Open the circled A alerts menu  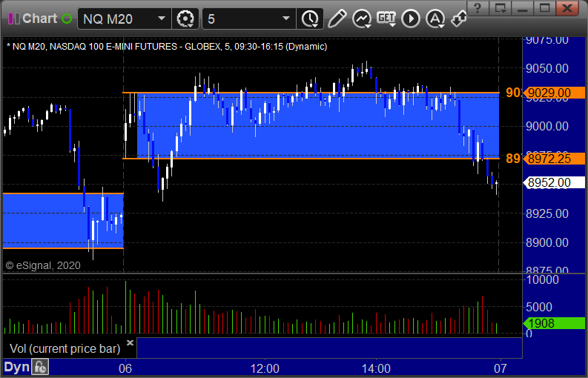(435, 19)
